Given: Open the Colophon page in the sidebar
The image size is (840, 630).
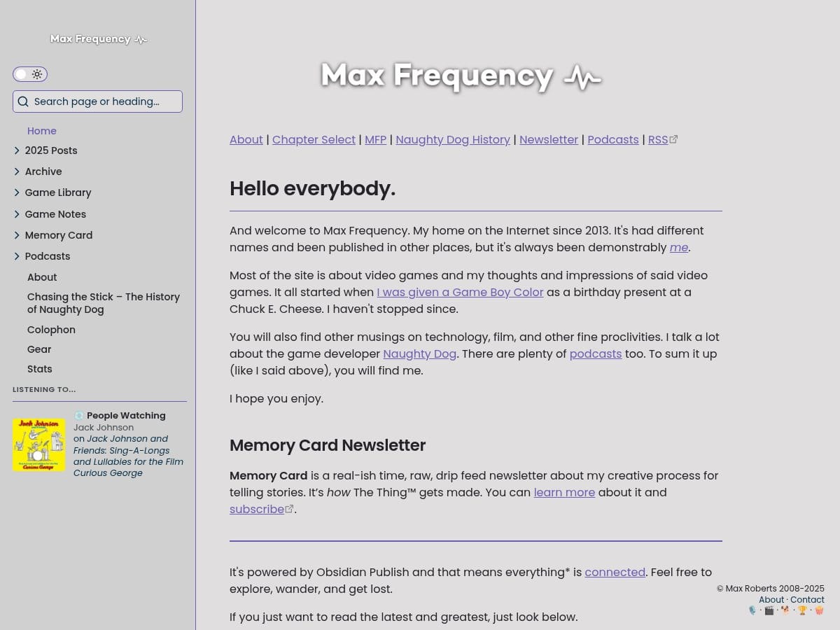Looking at the screenshot, I should tap(51, 330).
